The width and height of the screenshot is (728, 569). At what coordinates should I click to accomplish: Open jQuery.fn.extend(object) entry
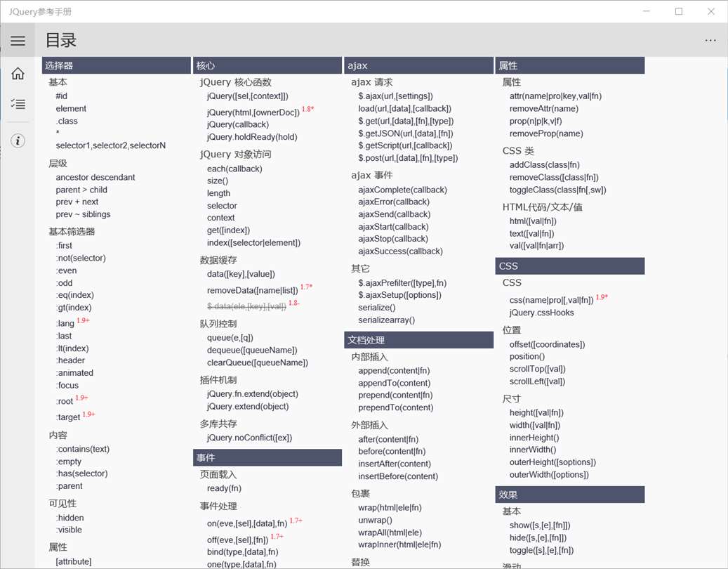[x=253, y=394]
